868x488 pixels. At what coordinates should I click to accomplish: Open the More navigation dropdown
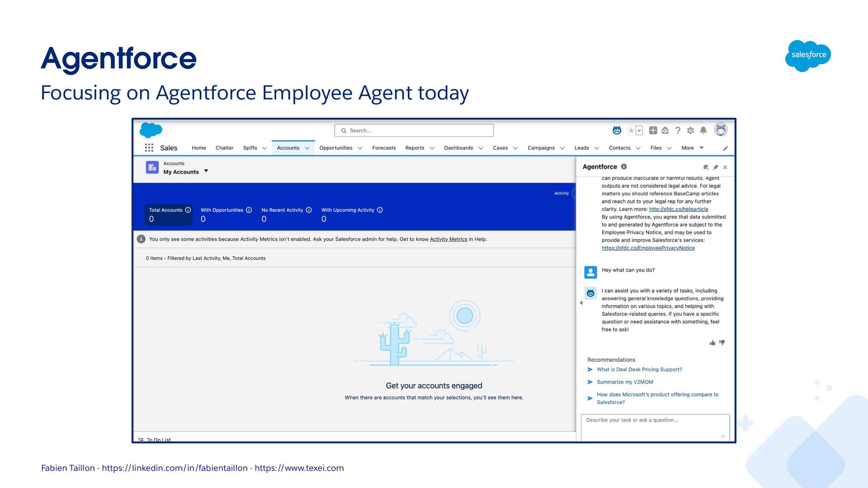pos(692,148)
